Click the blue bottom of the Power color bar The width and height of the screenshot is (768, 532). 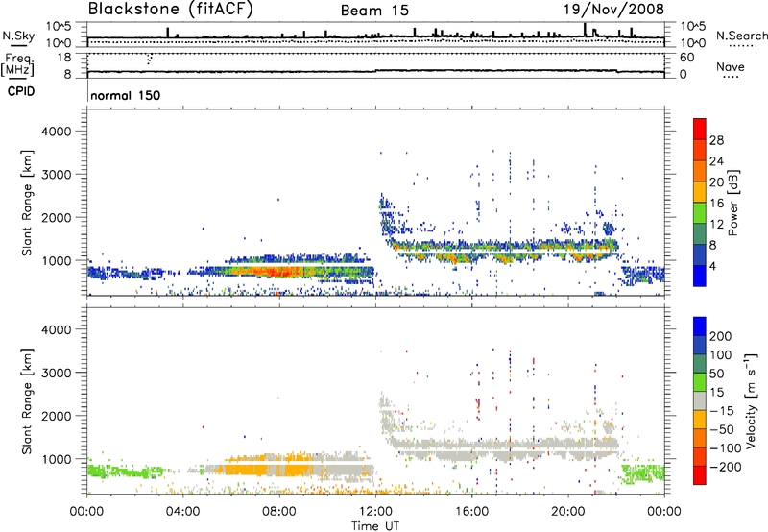[700, 277]
